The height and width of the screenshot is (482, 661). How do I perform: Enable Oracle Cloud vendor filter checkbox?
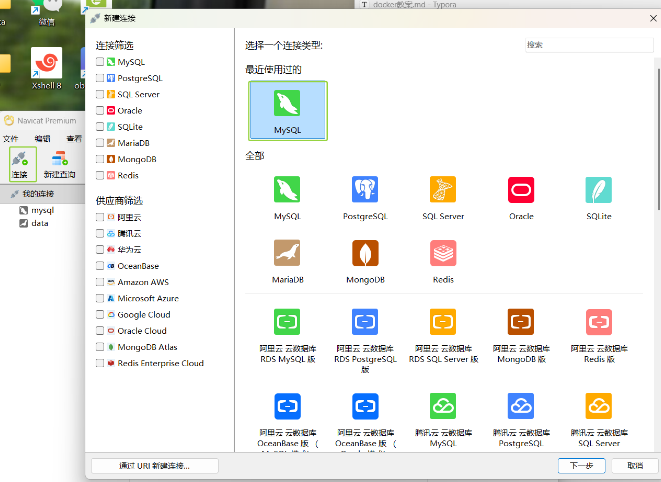[100, 331]
